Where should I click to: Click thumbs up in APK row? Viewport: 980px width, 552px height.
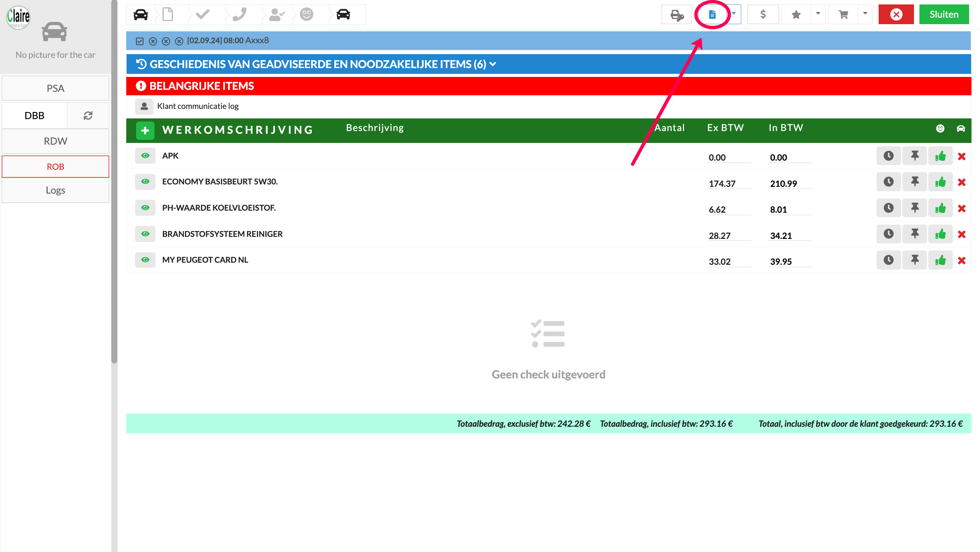[x=940, y=156]
